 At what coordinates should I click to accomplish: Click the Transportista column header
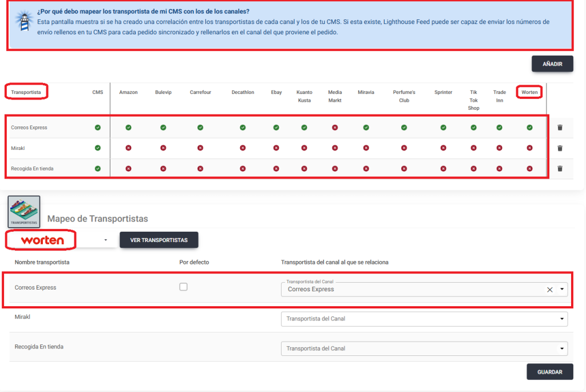pos(26,92)
